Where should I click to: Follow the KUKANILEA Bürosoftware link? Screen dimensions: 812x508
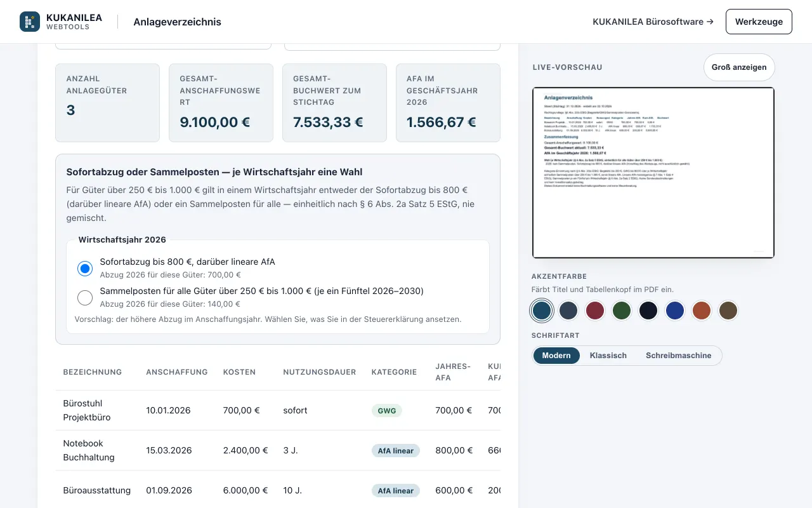(x=653, y=22)
